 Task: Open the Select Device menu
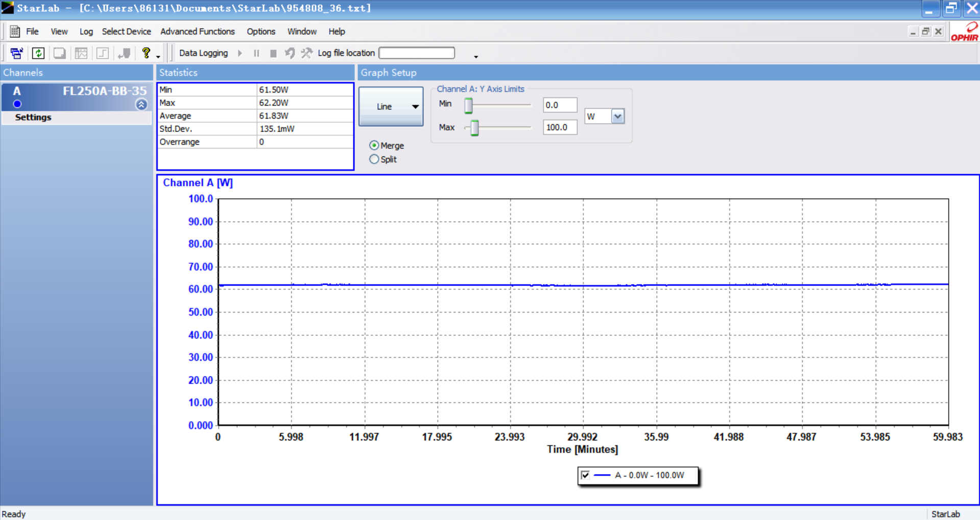pyautogui.click(x=126, y=32)
